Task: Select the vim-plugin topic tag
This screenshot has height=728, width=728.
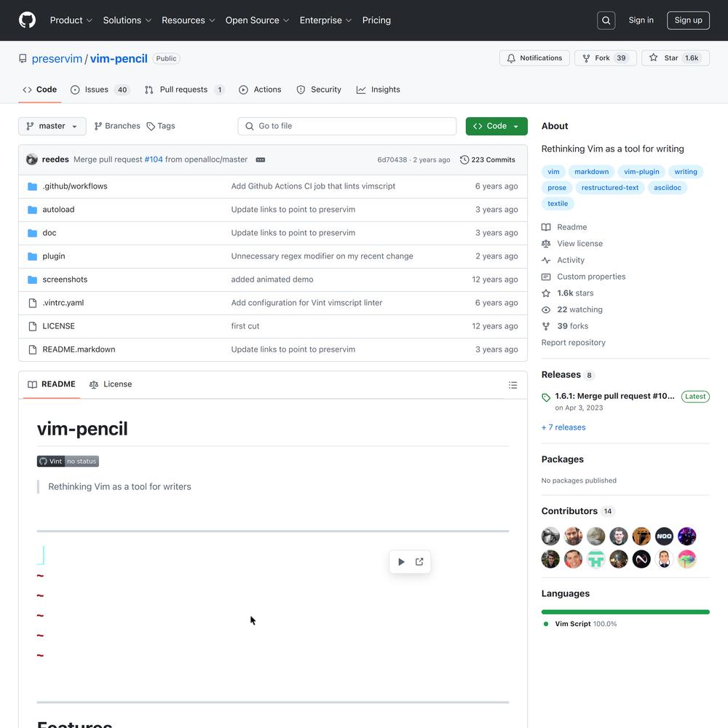Action: tap(641, 172)
